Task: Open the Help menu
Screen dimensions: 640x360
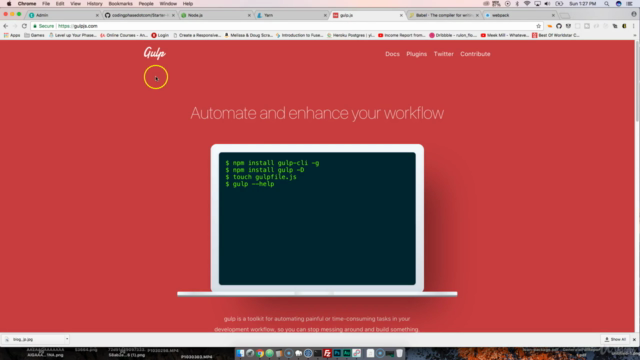Action: point(188,4)
